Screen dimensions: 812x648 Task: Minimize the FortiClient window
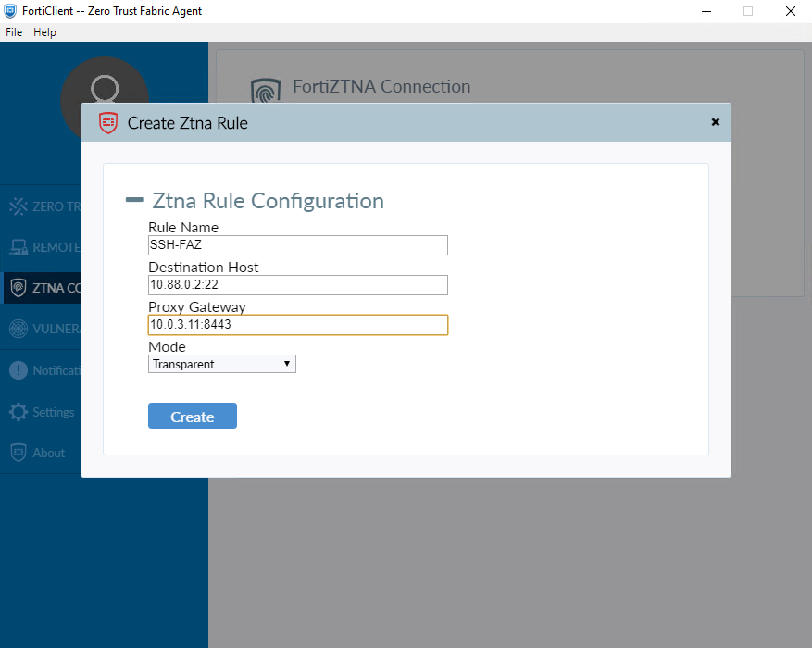706,11
